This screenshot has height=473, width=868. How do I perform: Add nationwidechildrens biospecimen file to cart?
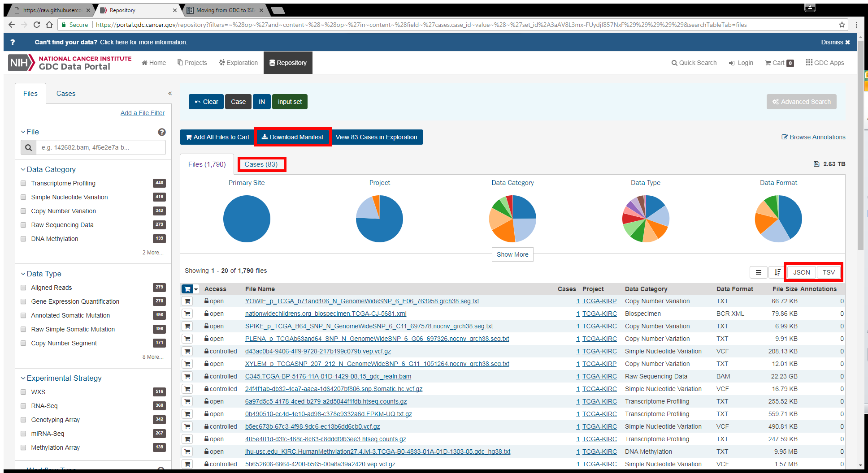coord(187,314)
